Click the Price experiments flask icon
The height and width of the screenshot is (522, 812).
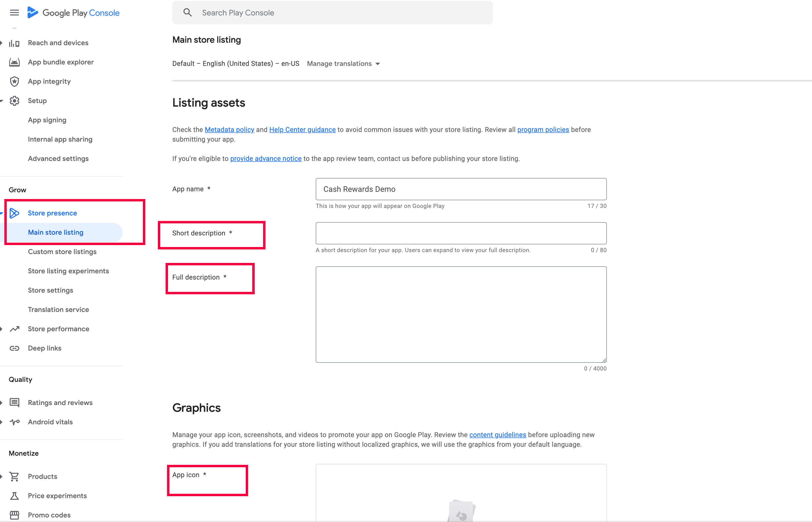(x=14, y=495)
